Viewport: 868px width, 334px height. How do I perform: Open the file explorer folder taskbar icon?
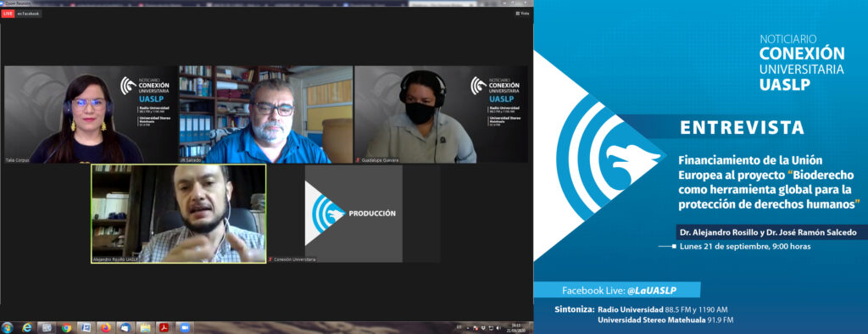pyautogui.click(x=144, y=328)
